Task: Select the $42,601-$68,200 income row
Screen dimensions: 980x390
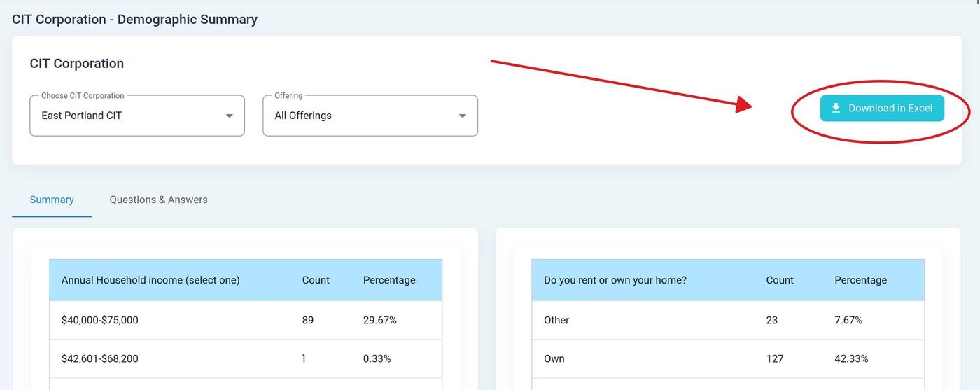Action: click(100, 358)
